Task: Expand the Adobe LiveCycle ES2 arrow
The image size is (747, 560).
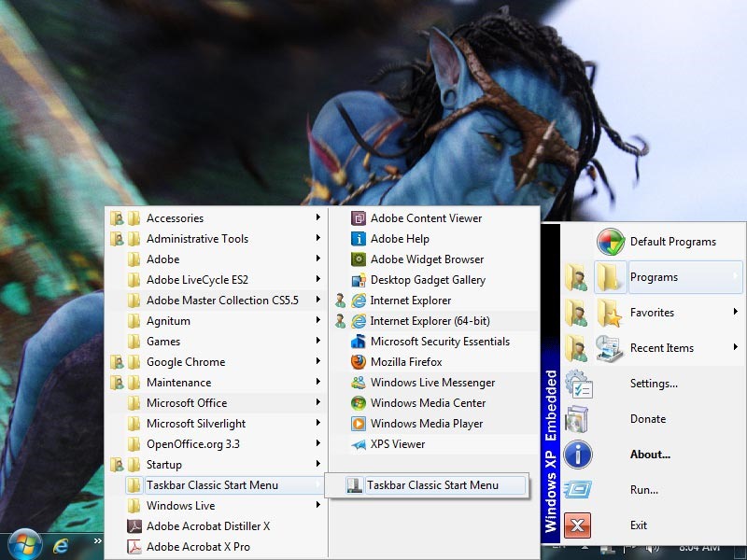Action: (x=317, y=279)
